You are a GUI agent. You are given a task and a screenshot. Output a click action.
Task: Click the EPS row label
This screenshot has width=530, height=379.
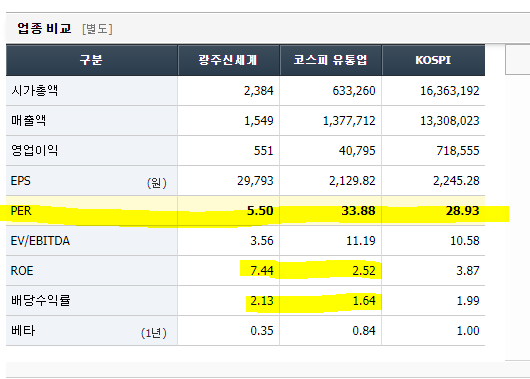click(21, 181)
